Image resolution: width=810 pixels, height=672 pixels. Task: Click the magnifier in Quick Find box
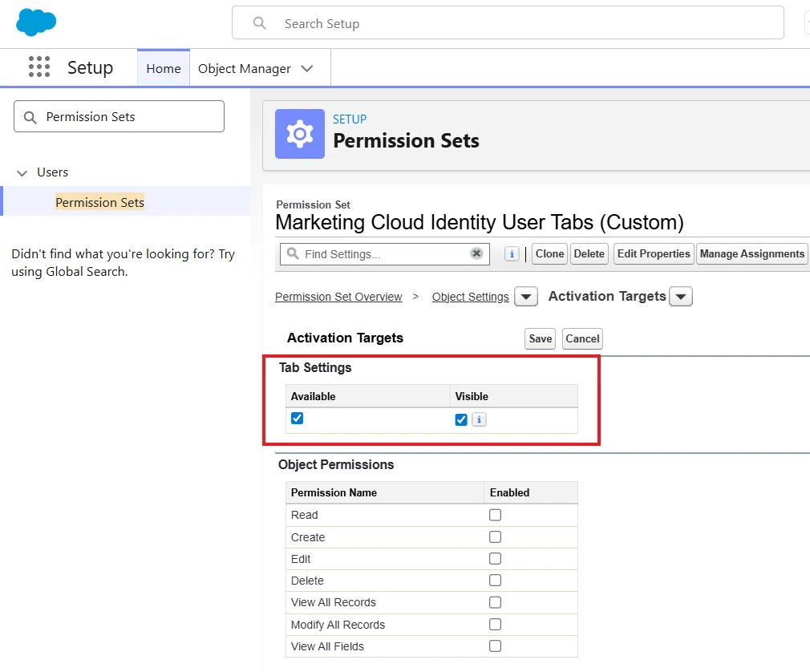[30, 117]
